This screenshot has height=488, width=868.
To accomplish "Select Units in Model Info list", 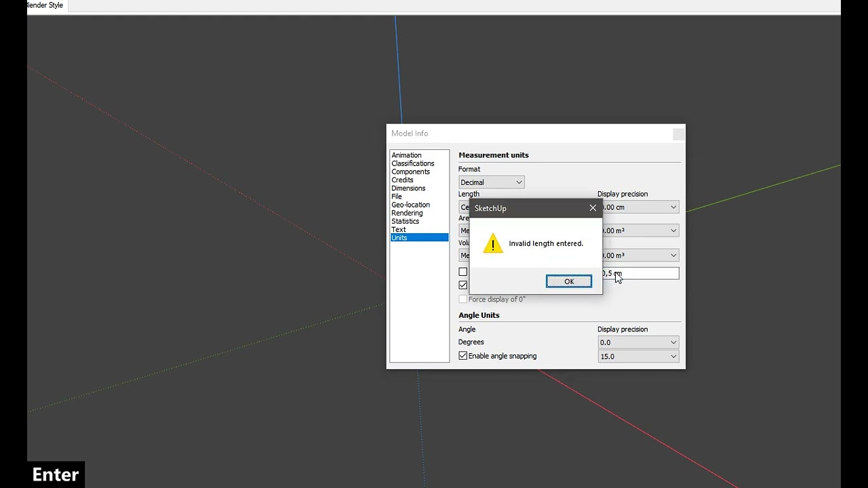I will coord(419,237).
